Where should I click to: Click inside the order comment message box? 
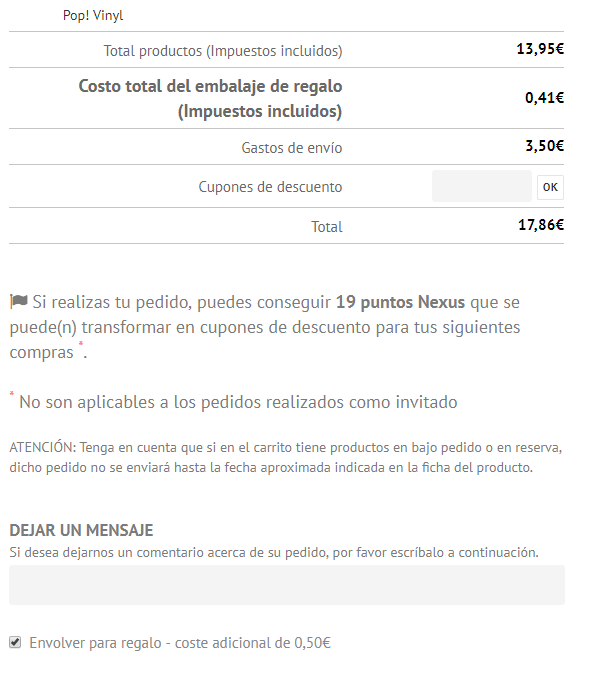coord(287,585)
